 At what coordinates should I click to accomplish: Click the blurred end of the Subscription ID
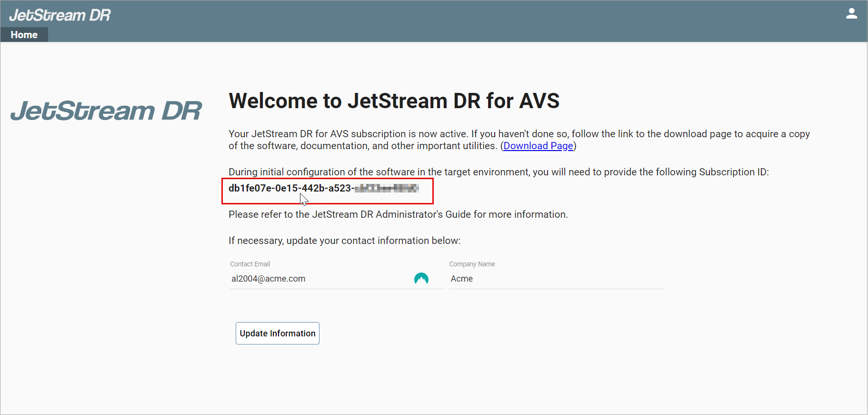pos(387,188)
